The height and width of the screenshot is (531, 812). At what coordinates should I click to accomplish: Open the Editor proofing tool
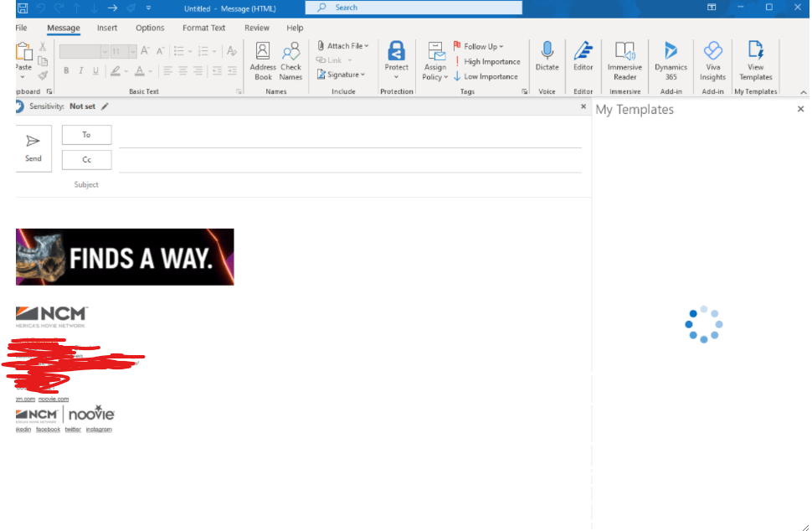(583, 56)
